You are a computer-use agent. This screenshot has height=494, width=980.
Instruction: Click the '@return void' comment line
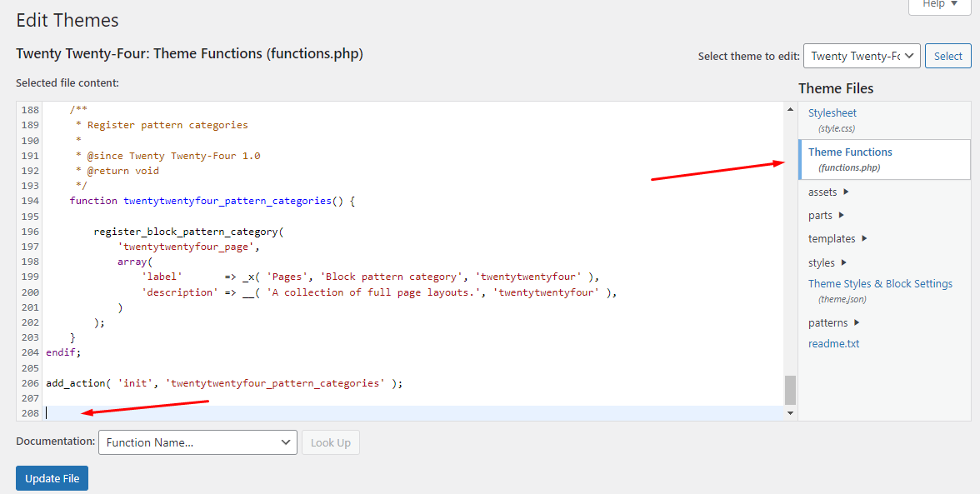tap(117, 171)
